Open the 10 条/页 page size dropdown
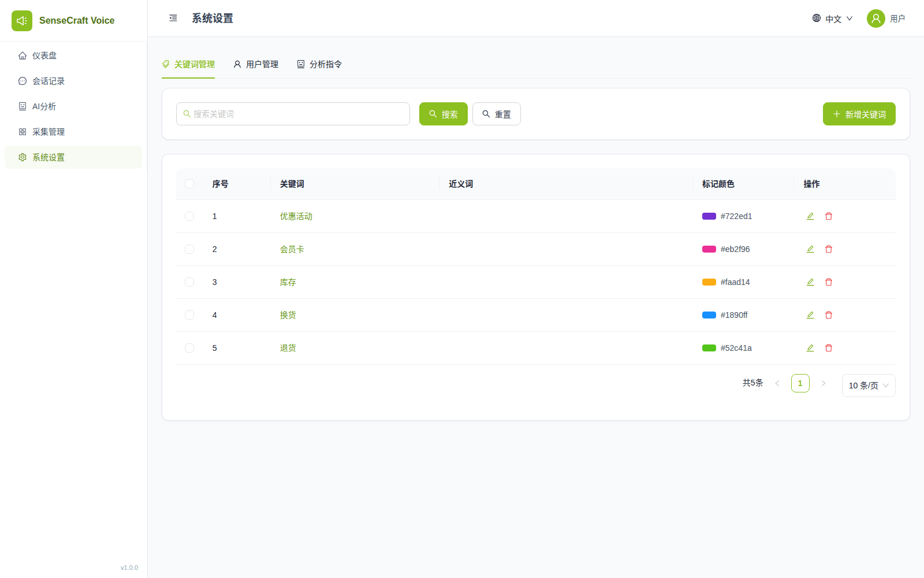This screenshot has width=924, height=578. tap(869, 386)
